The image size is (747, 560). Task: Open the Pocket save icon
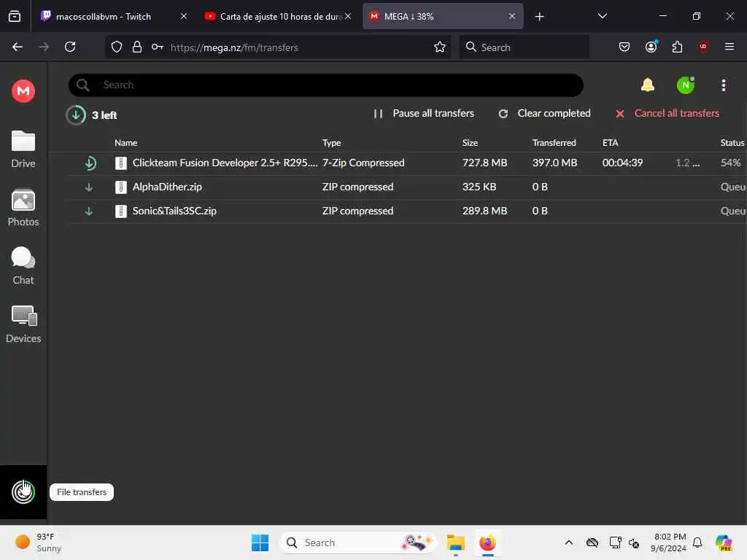pyautogui.click(x=624, y=47)
